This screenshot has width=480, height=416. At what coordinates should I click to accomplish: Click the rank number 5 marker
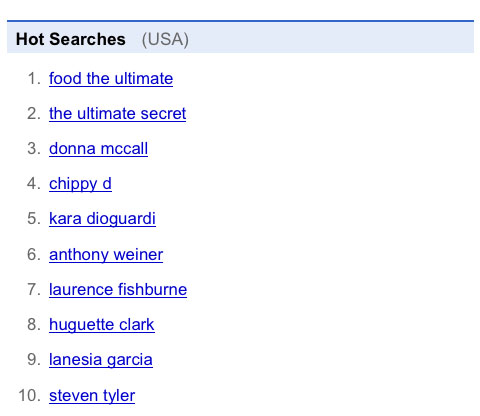point(34,219)
